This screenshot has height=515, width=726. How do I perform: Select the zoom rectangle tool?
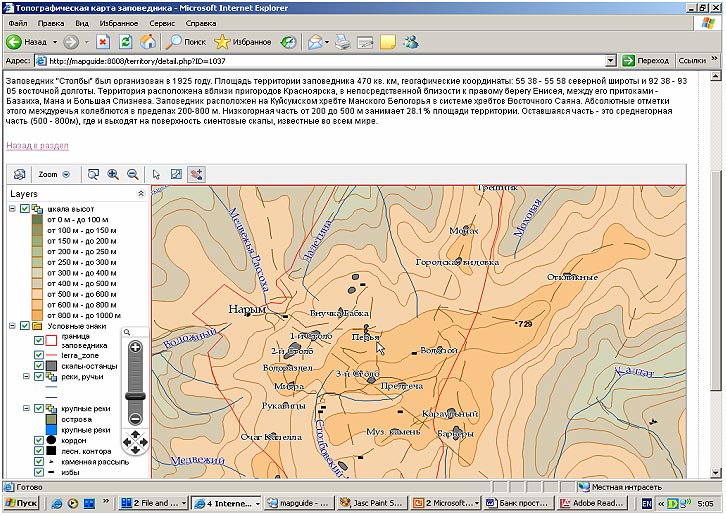click(x=93, y=174)
